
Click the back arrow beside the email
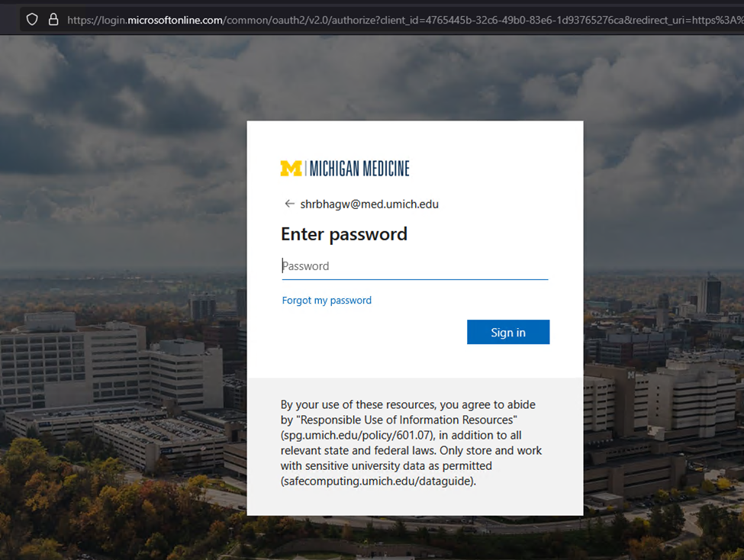[289, 204]
